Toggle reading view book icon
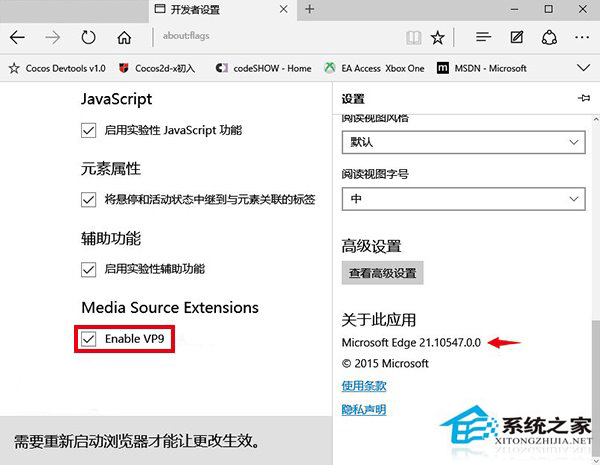 click(x=414, y=38)
